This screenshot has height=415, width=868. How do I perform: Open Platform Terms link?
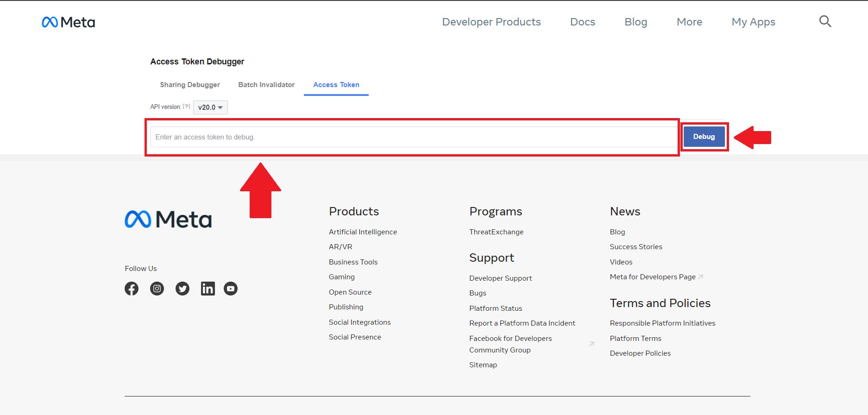pyautogui.click(x=635, y=339)
